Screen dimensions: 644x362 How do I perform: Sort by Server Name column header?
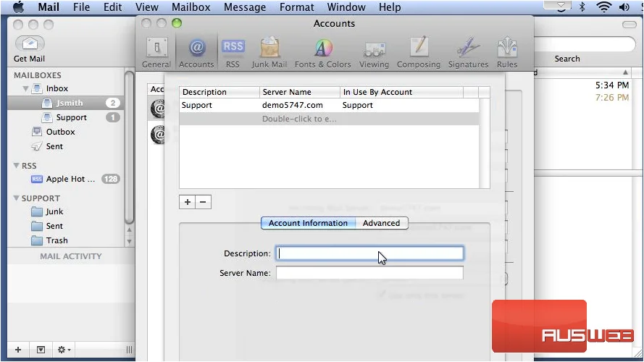pyautogui.click(x=300, y=92)
